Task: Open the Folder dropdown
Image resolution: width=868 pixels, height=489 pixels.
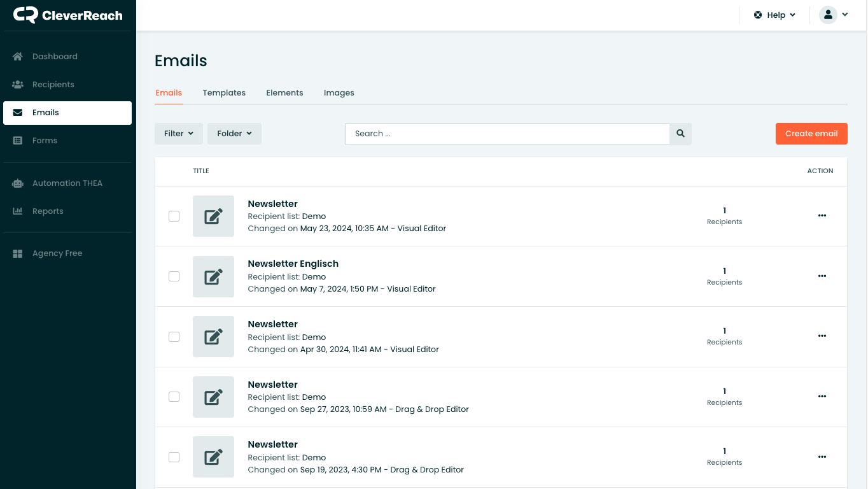Action: pyautogui.click(x=234, y=134)
